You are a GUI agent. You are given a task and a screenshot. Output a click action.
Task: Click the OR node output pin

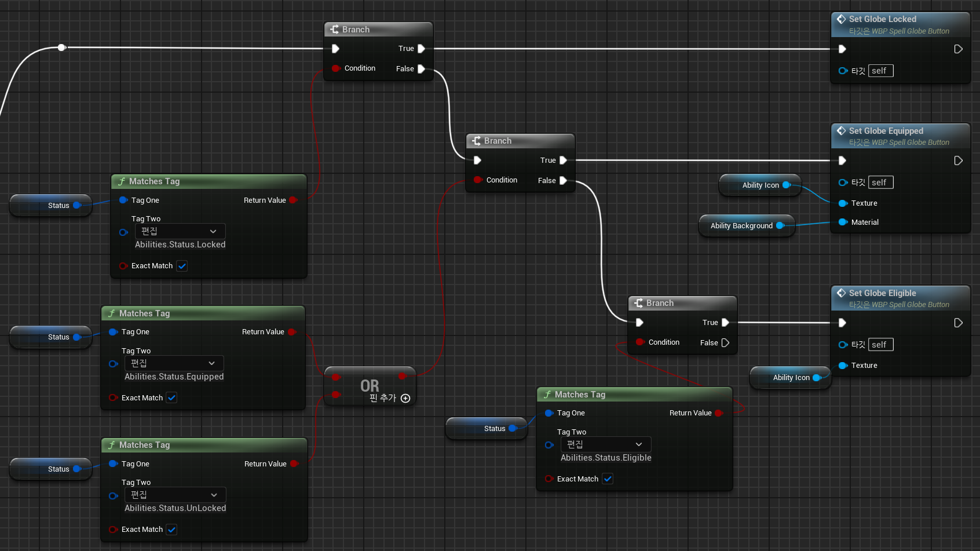tap(403, 377)
